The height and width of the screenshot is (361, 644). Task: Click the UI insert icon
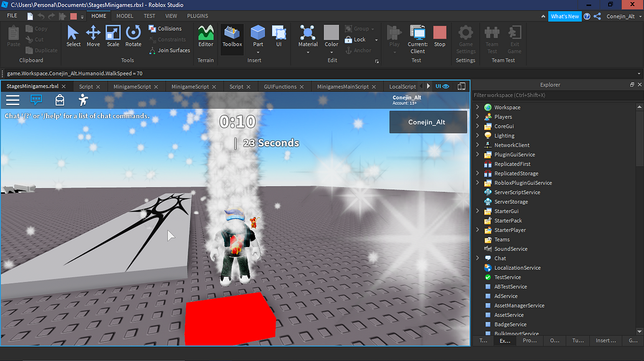click(x=279, y=36)
